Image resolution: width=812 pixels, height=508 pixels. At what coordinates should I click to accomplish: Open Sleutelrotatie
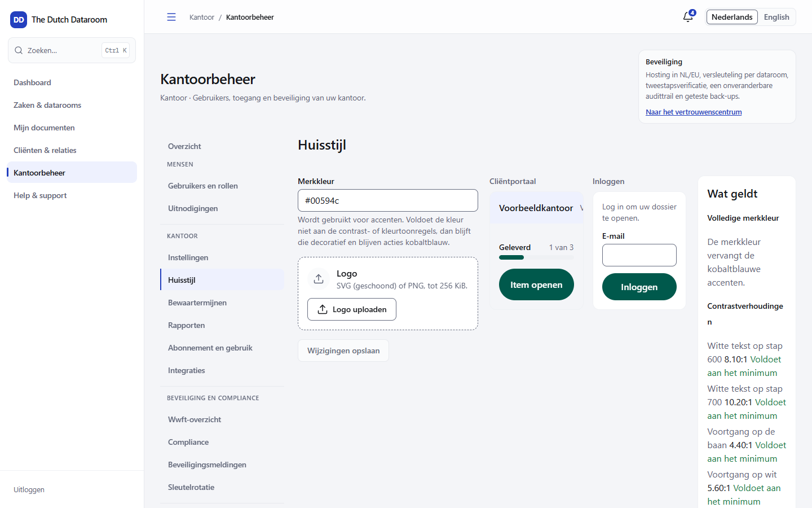tap(222, 487)
